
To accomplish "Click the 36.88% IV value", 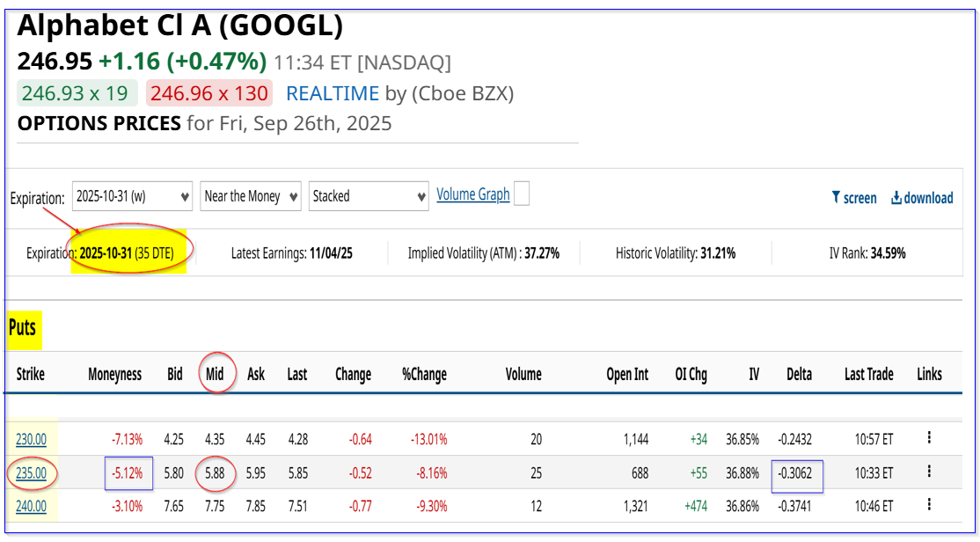I will tap(742, 473).
